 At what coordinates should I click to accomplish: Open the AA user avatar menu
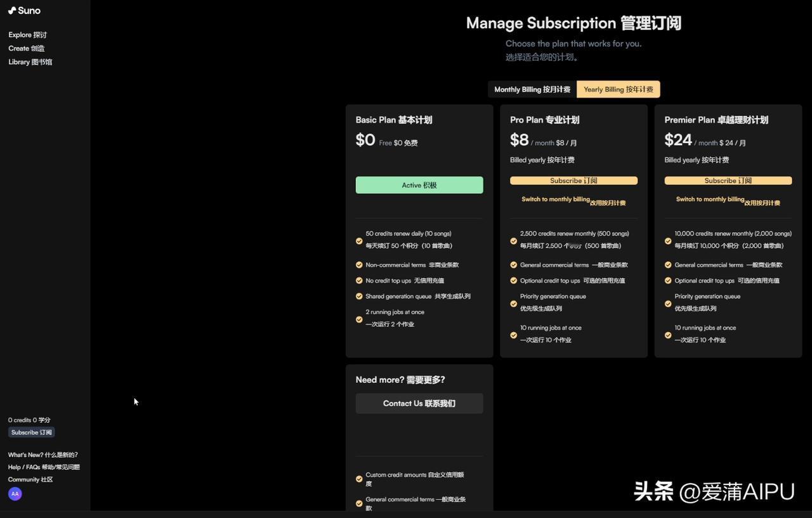[15, 494]
